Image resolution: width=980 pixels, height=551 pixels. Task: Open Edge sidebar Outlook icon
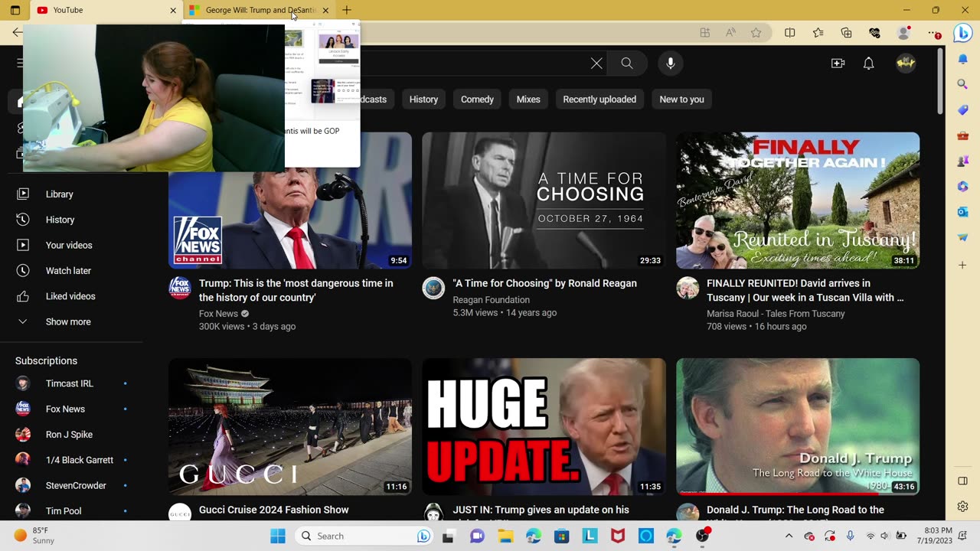[962, 212]
